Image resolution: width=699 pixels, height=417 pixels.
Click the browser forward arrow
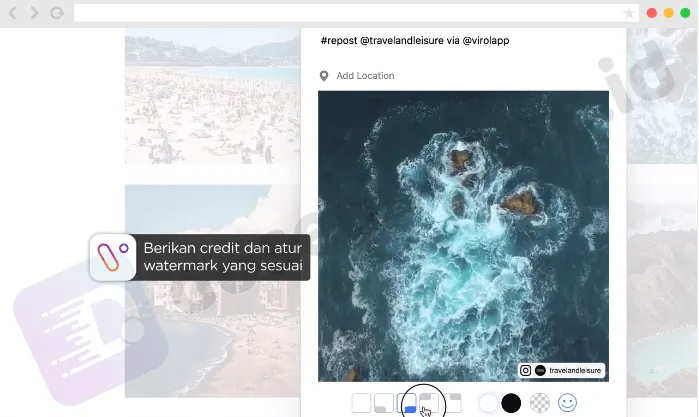(34, 13)
